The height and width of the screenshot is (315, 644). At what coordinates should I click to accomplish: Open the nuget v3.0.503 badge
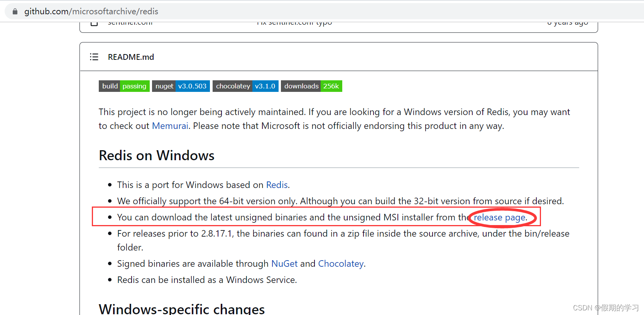[x=181, y=86]
